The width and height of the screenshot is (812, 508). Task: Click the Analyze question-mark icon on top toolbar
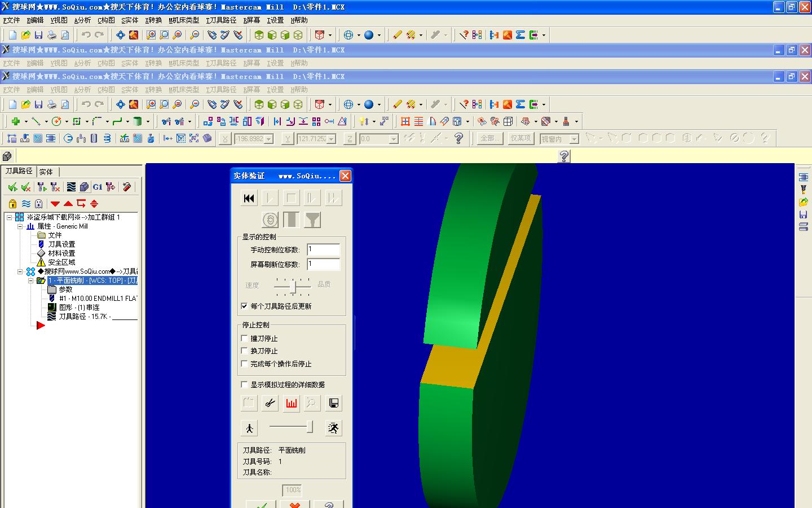pyautogui.click(x=464, y=35)
